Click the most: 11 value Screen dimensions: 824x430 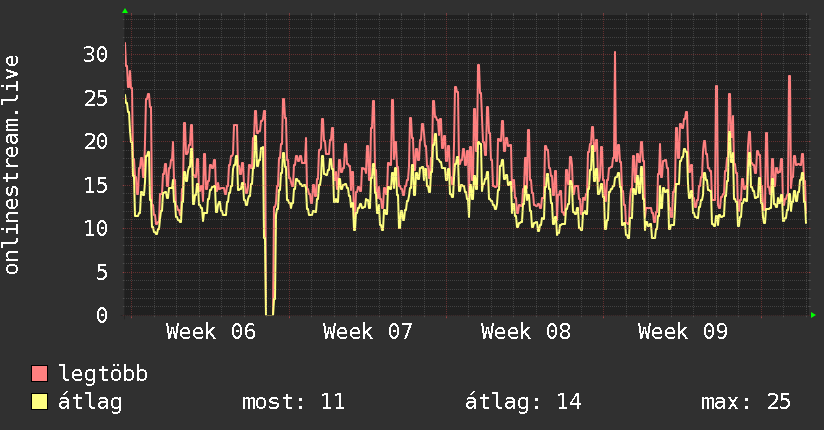pyautogui.click(x=293, y=402)
